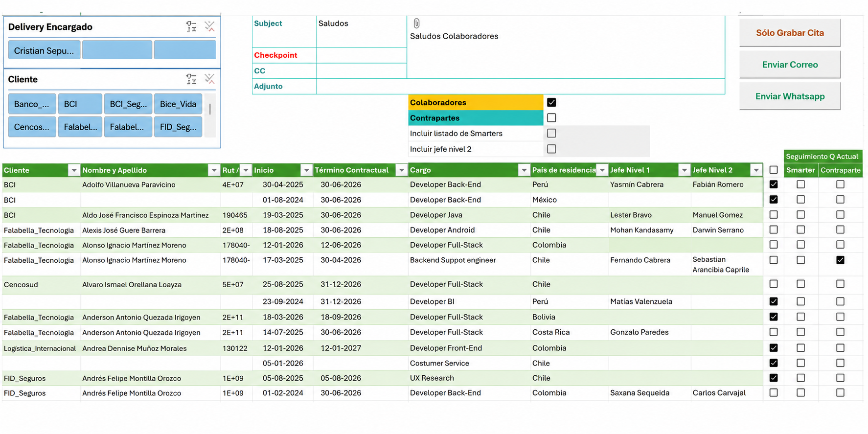Click the Subject field containing Saludos
Screen dimensions: 868x434
click(362, 31)
